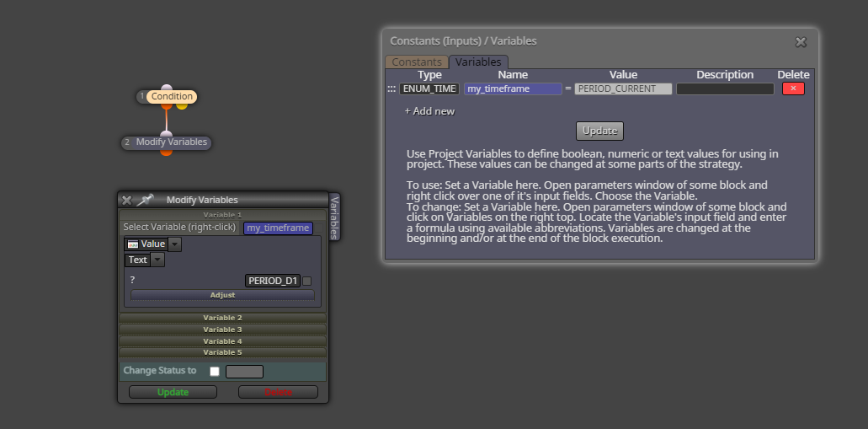This screenshot has height=429, width=868.
Task: Expand the Variable 5 section
Action: (x=222, y=352)
